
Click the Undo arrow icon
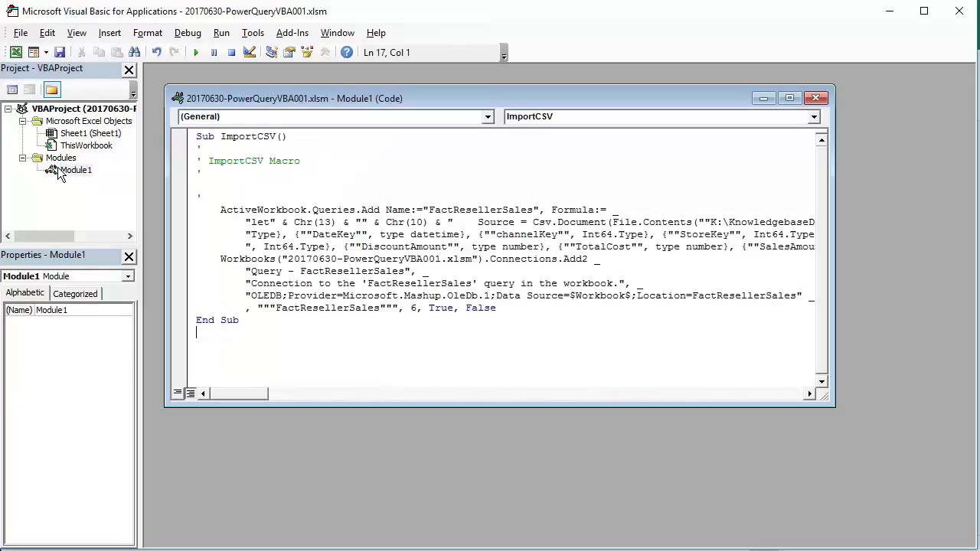(x=156, y=52)
